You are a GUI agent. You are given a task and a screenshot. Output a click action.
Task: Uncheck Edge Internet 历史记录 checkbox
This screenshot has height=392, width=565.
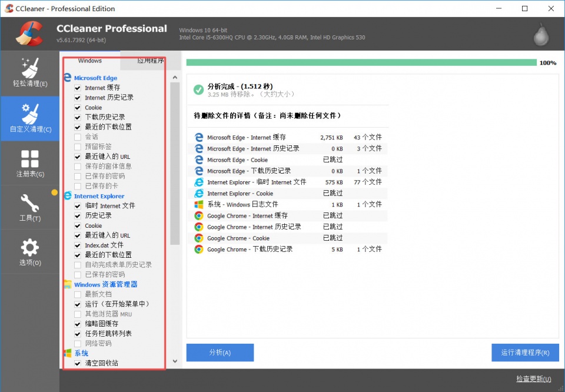click(x=78, y=98)
